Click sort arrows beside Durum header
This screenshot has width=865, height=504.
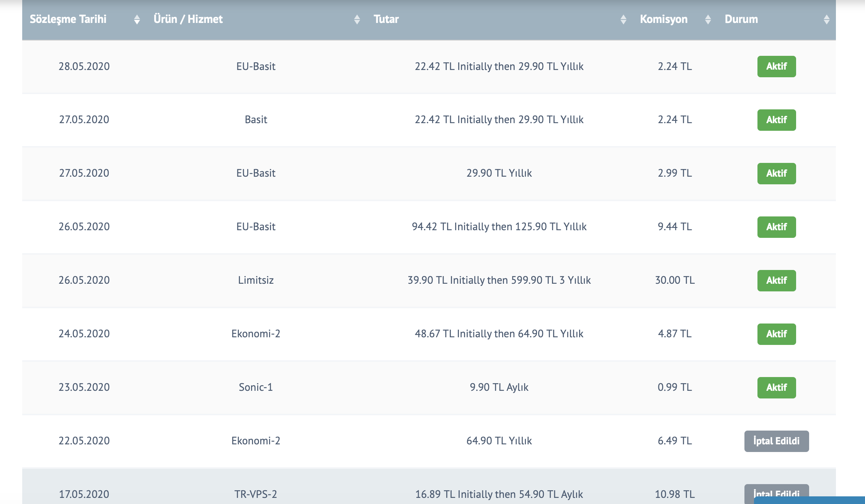(827, 20)
